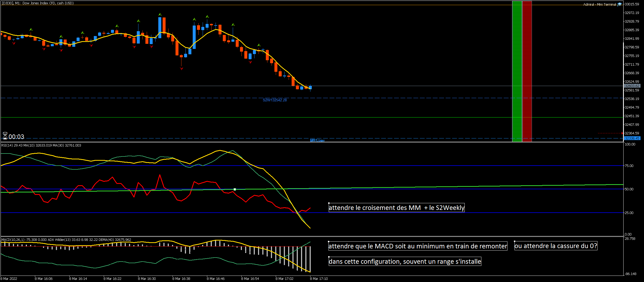Select the white anchor square on the green trendline
Screen dimensions: 644x282
point(235,190)
